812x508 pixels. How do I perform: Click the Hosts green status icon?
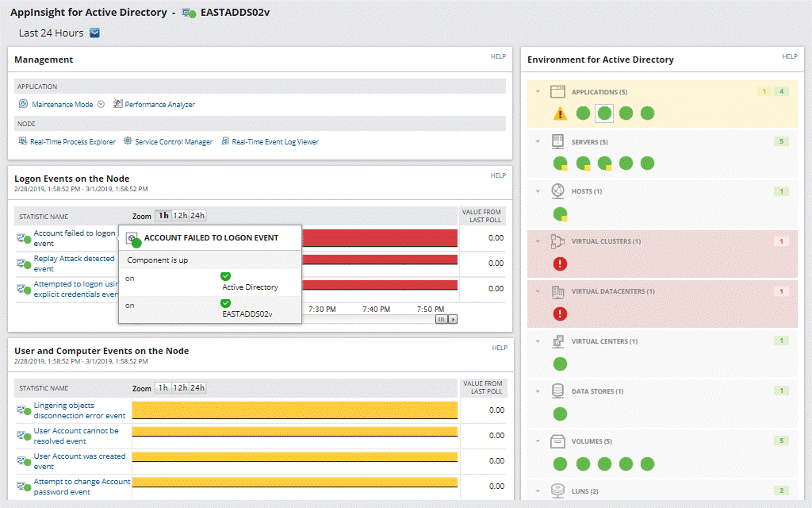click(560, 214)
